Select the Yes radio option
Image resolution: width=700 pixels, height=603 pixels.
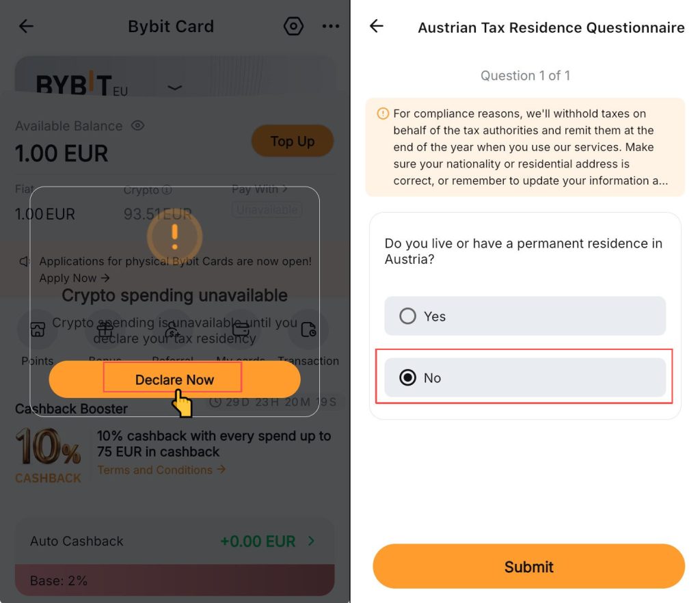[408, 316]
